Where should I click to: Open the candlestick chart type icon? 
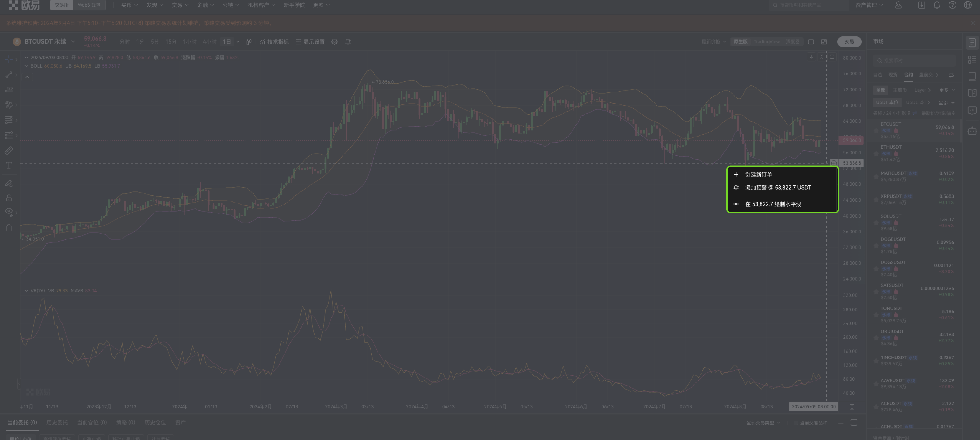pos(249,42)
